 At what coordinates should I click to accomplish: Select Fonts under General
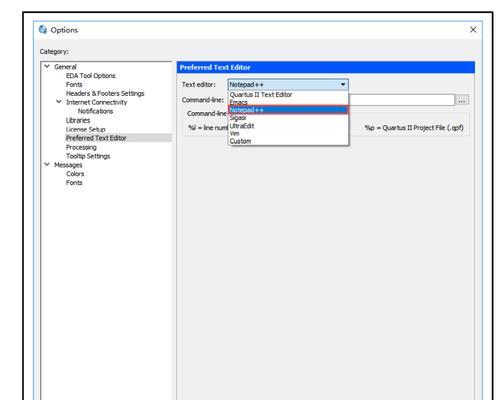[x=74, y=85]
